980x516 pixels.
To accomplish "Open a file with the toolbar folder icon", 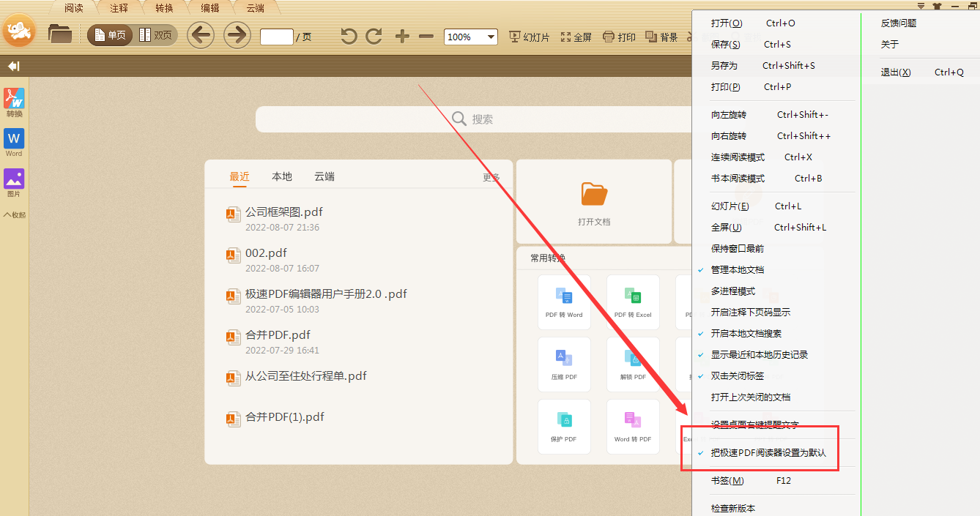I will (x=59, y=34).
